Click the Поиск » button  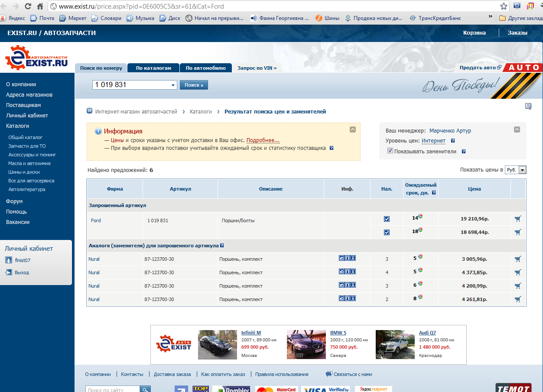pos(194,85)
